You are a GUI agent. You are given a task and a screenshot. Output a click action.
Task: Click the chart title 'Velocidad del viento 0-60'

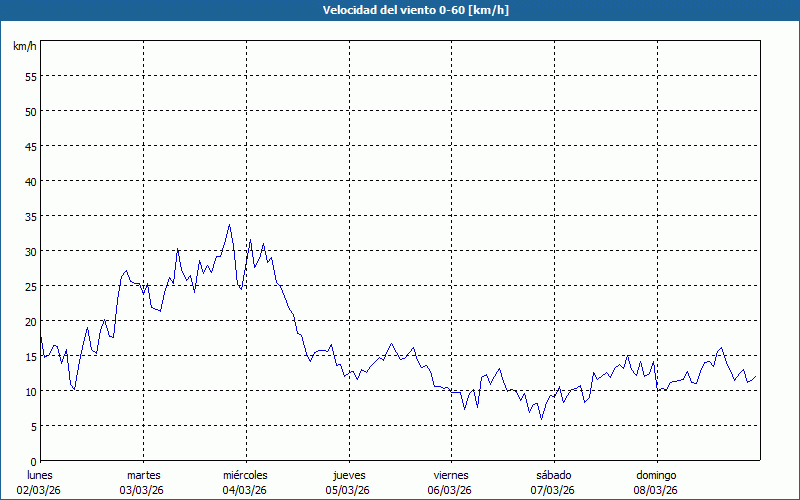[400, 10]
